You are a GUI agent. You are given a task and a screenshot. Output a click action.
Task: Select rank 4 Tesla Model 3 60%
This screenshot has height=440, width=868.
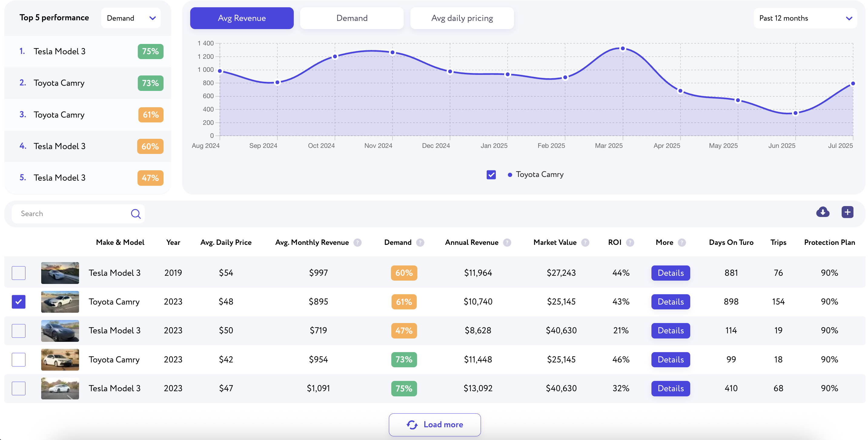point(88,146)
